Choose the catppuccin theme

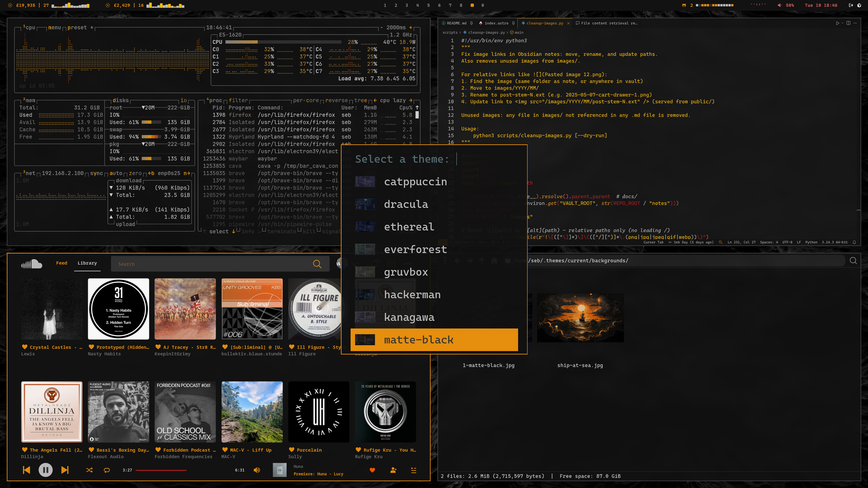[x=415, y=182]
